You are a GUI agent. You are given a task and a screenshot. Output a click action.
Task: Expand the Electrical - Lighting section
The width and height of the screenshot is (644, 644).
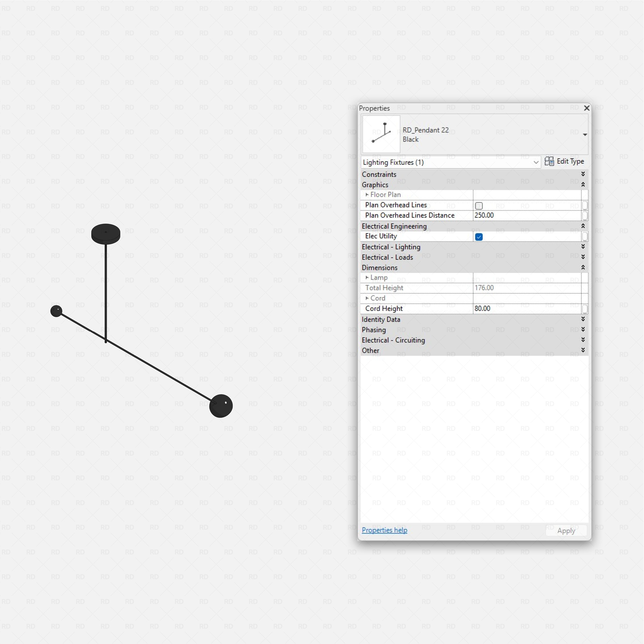583,246
